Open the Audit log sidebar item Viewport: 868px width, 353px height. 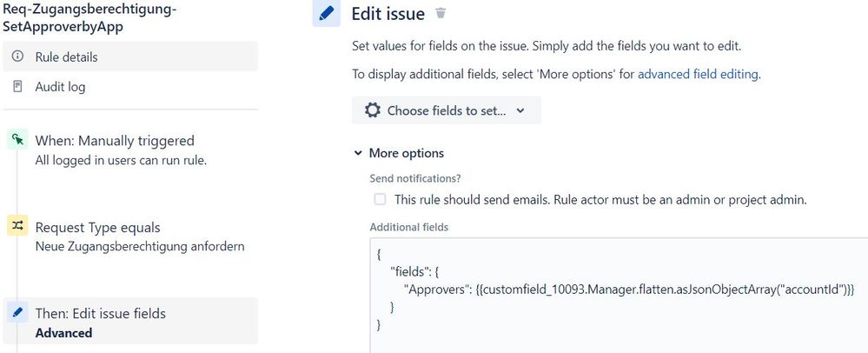click(130, 86)
